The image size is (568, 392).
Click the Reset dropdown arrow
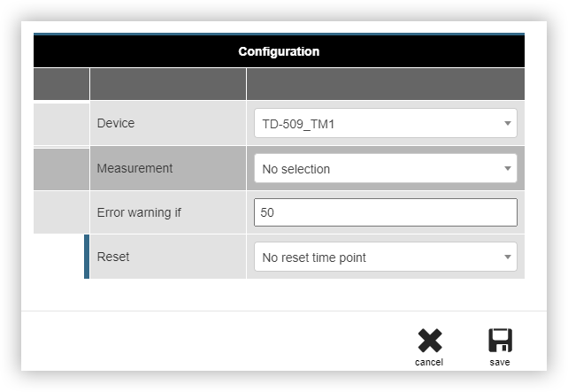pos(508,257)
